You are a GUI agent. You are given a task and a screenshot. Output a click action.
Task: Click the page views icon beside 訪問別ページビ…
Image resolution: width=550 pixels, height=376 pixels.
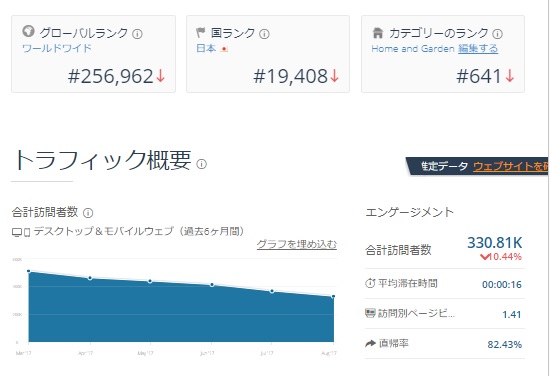click(x=370, y=313)
